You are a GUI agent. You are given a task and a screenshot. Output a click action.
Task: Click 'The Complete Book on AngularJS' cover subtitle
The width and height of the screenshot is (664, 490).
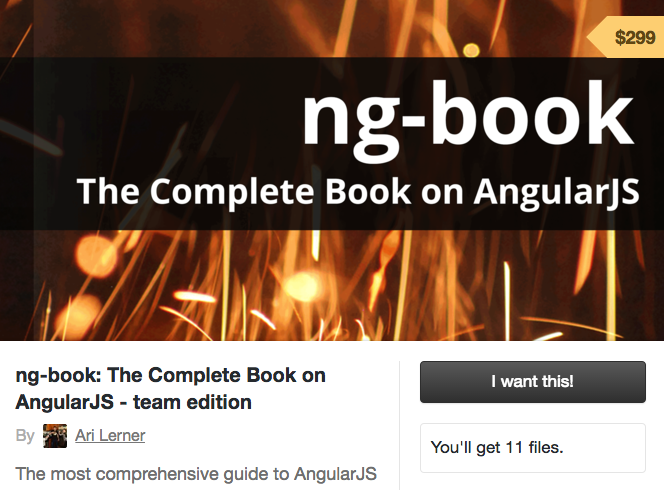[x=358, y=192]
